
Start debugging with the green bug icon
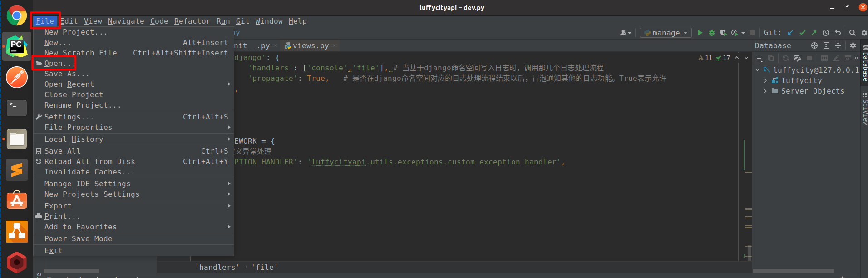click(x=712, y=33)
